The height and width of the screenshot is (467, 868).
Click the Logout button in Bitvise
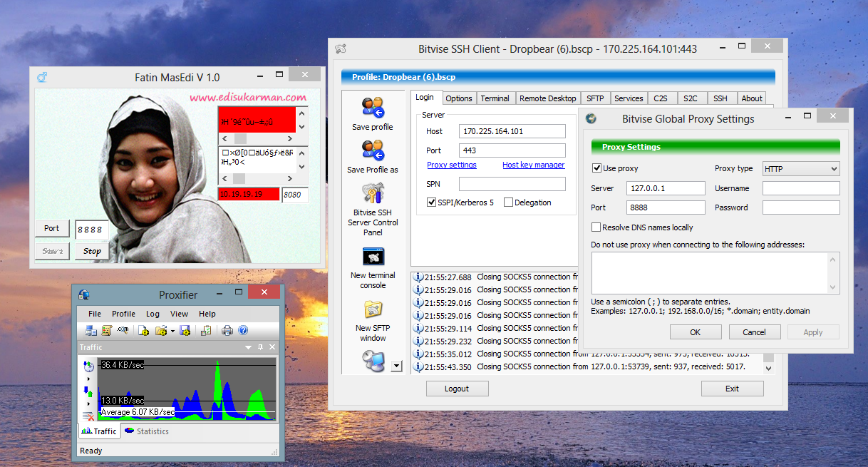point(457,389)
